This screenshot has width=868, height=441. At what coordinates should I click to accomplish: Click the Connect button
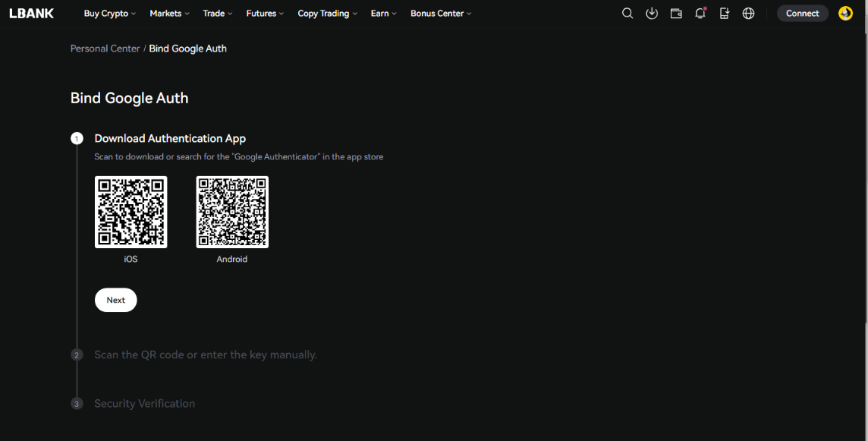(802, 14)
